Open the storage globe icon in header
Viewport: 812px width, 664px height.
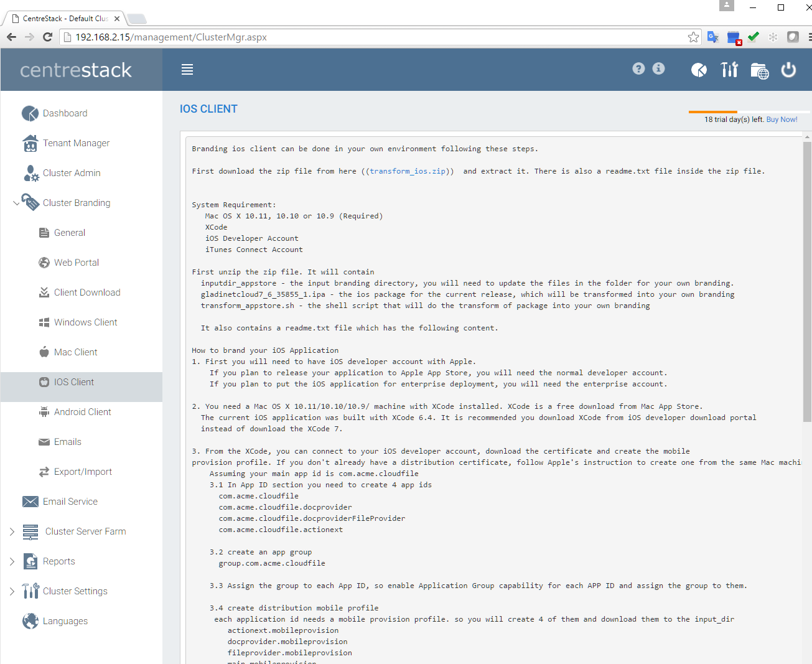[759, 70]
